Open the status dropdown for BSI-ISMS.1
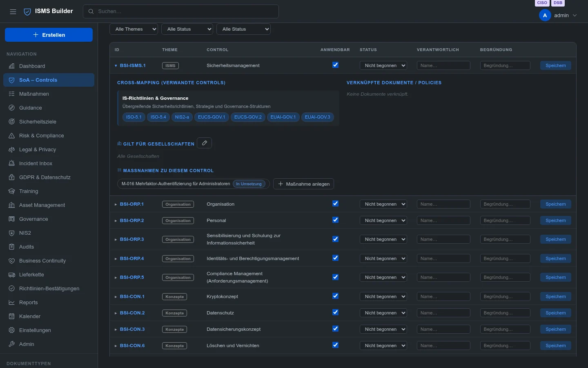This screenshot has width=588, height=368. (x=383, y=65)
